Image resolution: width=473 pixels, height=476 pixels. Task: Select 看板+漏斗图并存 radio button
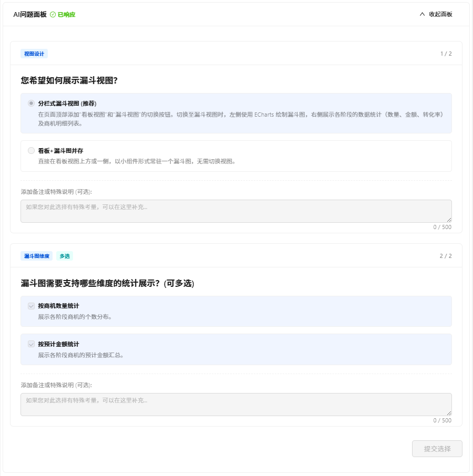click(31, 151)
